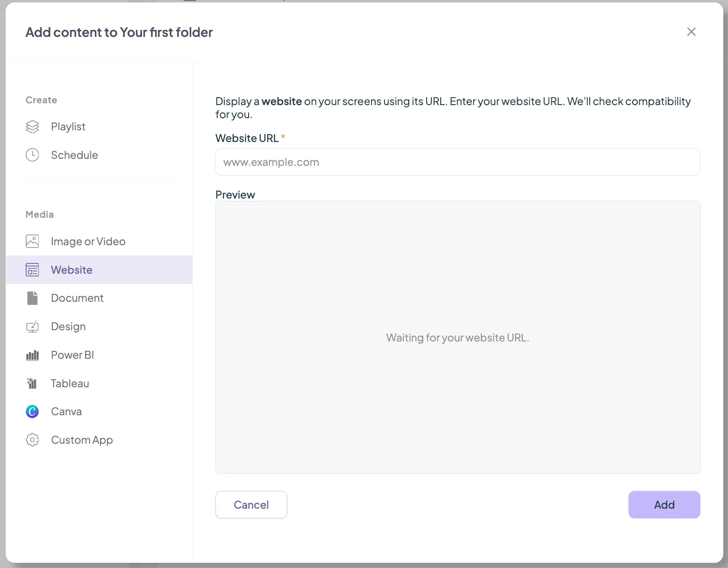728x568 pixels.
Task: Click the Add button
Action: click(x=664, y=504)
